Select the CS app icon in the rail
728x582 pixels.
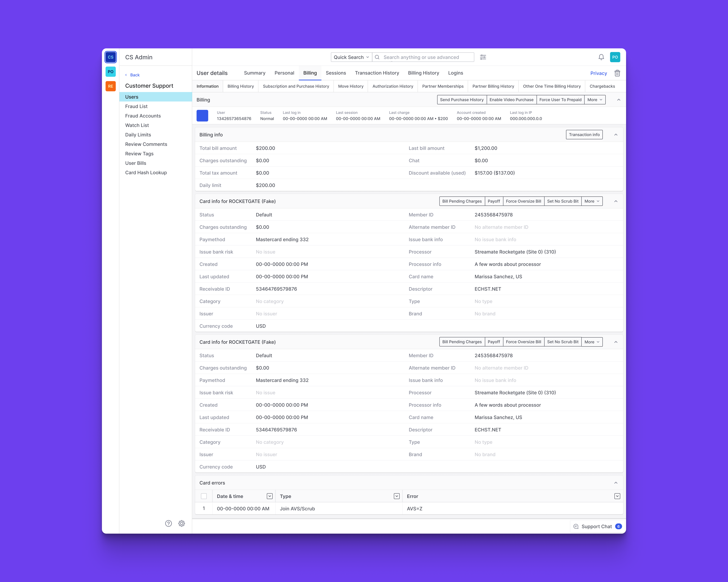click(110, 57)
